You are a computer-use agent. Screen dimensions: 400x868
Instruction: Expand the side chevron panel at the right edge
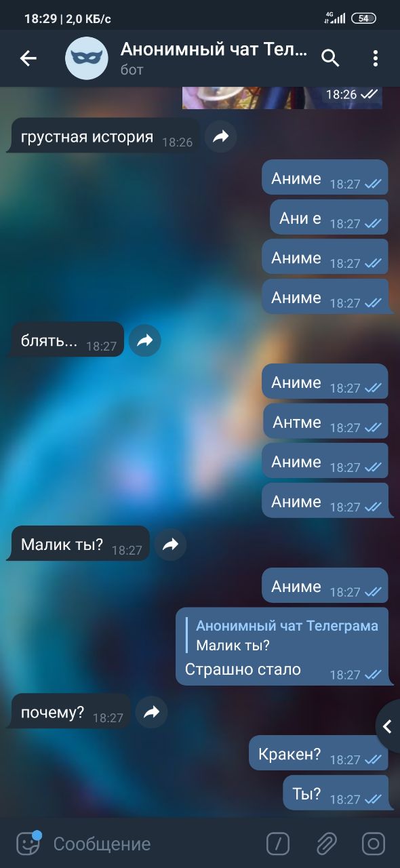(x=388, y=727)
